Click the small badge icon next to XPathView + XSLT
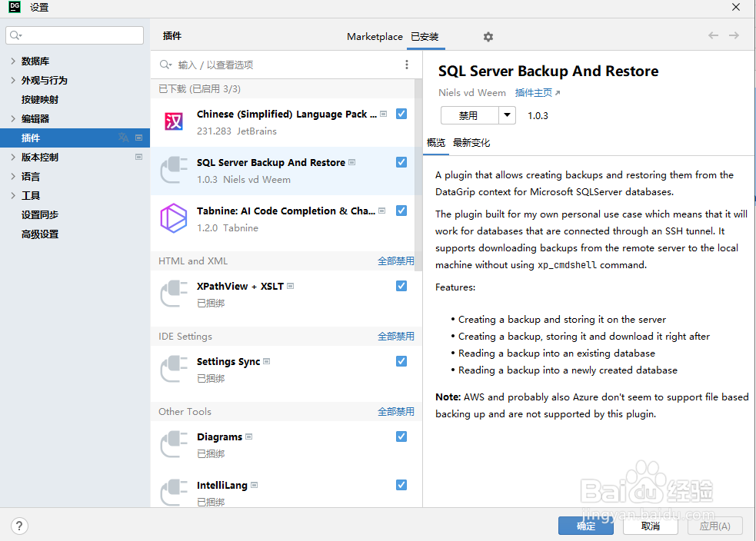756x541 pixels. [x=290, y=286]
